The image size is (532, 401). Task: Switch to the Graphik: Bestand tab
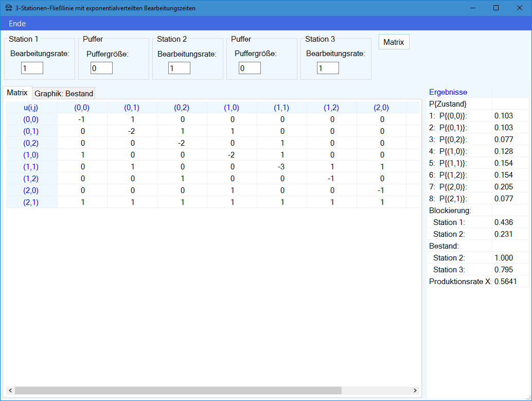coord(64,93)
